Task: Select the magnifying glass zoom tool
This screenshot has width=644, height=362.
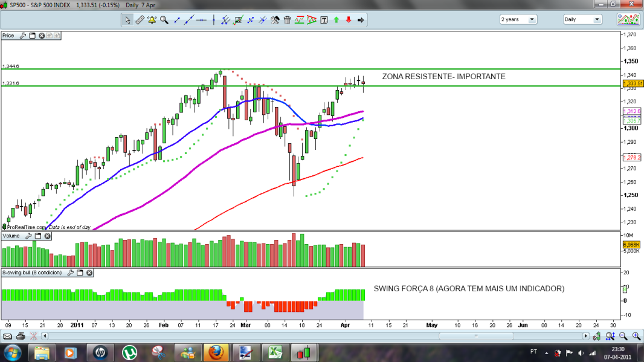Action: click(x=164, y=20)
